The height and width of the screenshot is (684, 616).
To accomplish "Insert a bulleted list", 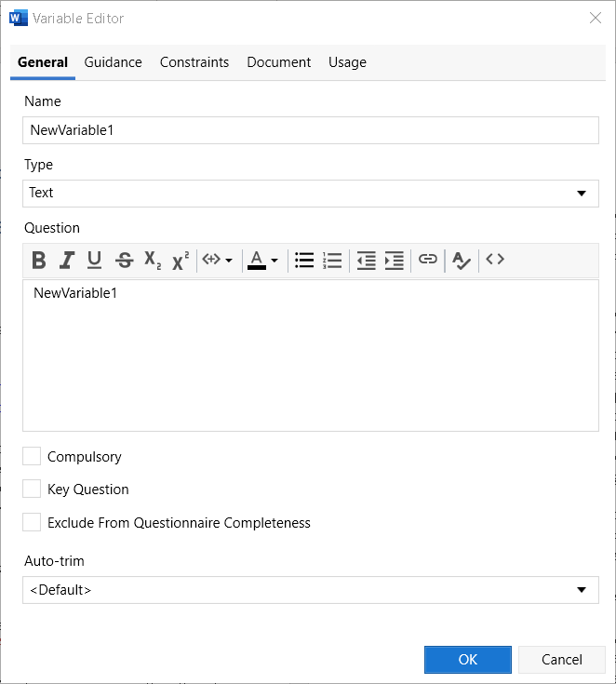I will (304, 260).
